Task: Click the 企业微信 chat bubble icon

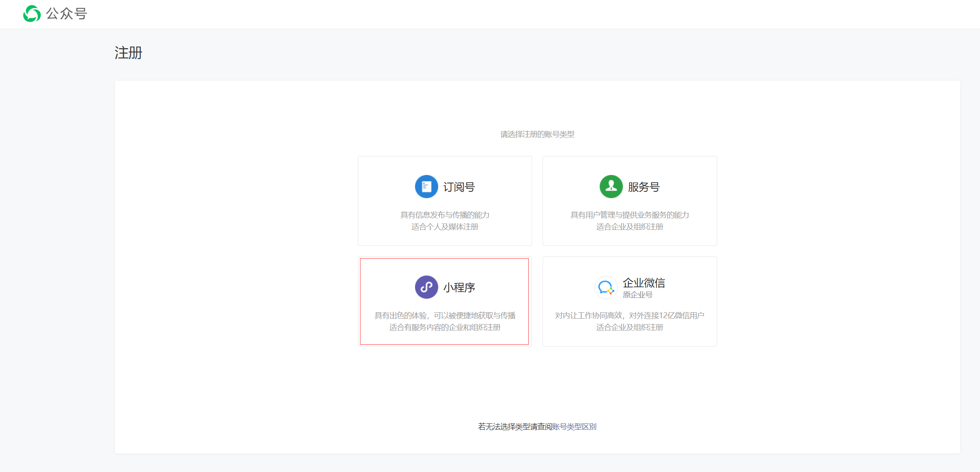Action: coord(606,287)
